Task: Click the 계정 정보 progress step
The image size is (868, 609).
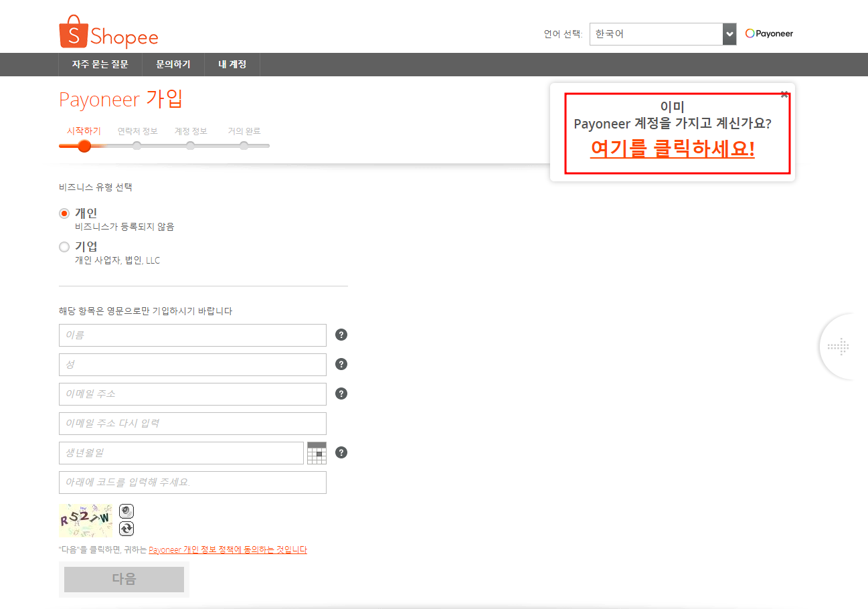Action: 191,131
